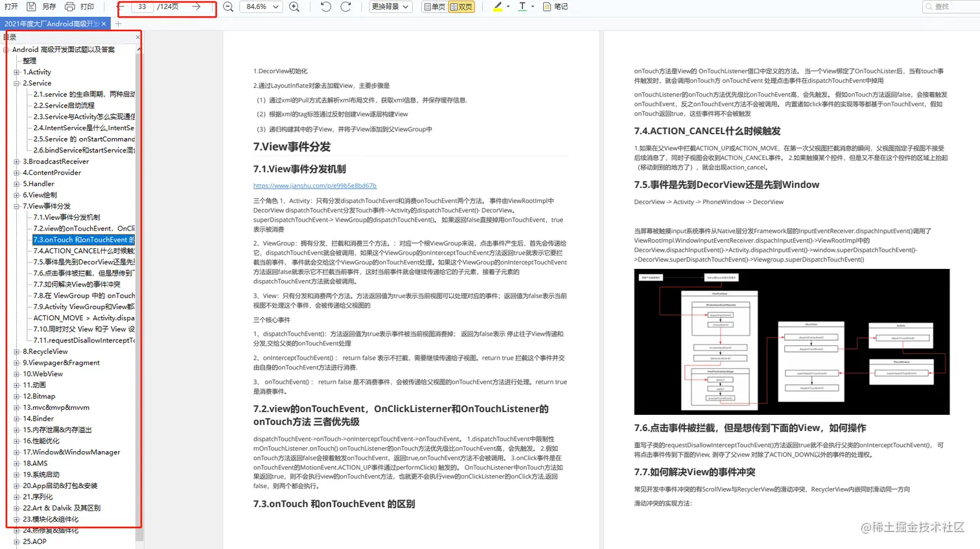
Task: Open the highlighter color dropdown arrow
Action: coord(508,6)
